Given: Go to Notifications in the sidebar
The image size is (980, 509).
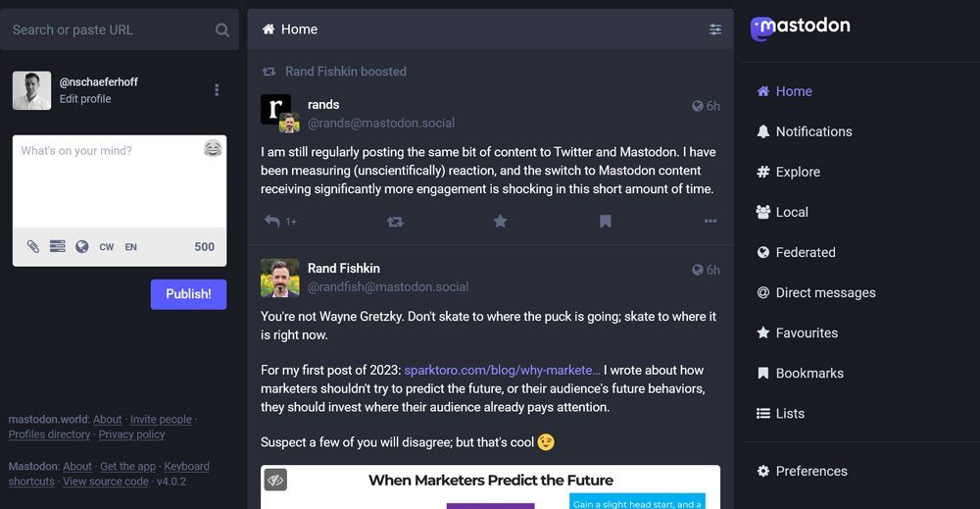Looking at the screenshot, I should click(x=813, y=131).
